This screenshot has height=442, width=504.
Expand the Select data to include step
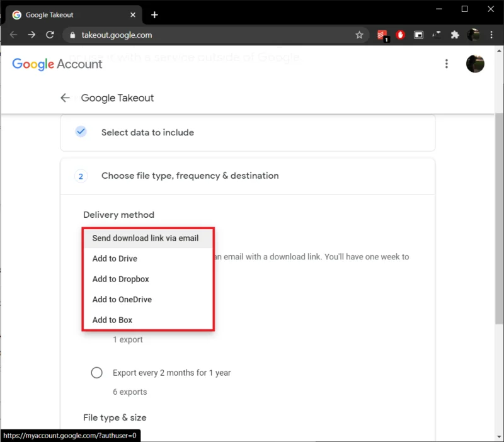pos(248,133)
